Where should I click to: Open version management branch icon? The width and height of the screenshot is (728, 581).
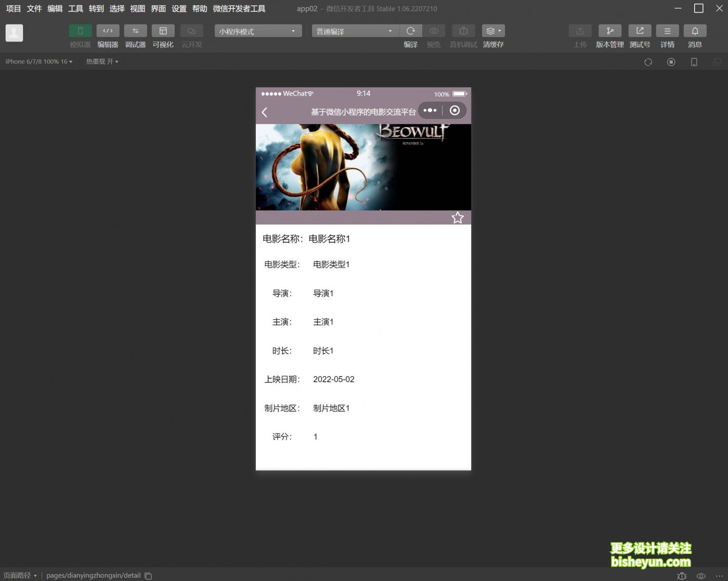(610, 31)
